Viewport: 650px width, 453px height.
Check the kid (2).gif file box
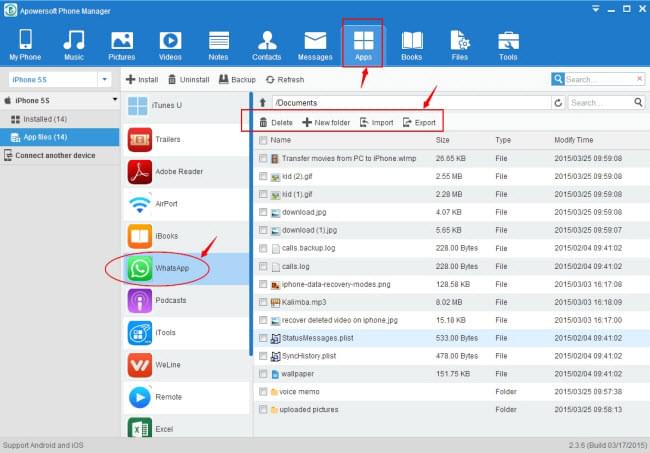click(x=263, y=176)
